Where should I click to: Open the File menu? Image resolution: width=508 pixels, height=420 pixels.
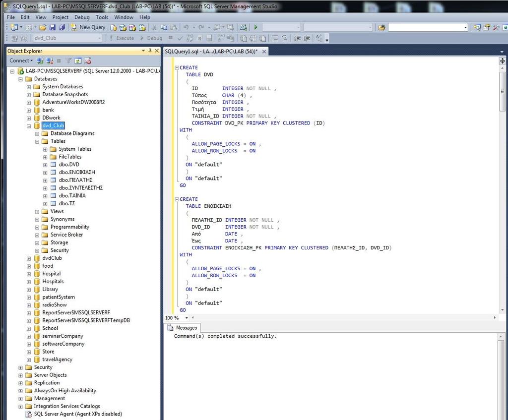click(x=11, y=17)
